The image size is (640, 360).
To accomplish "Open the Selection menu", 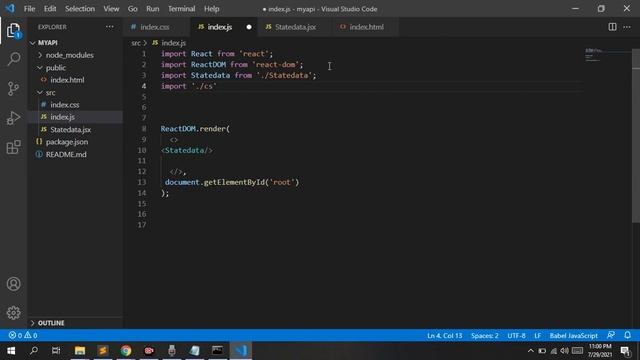I will 80,9.
